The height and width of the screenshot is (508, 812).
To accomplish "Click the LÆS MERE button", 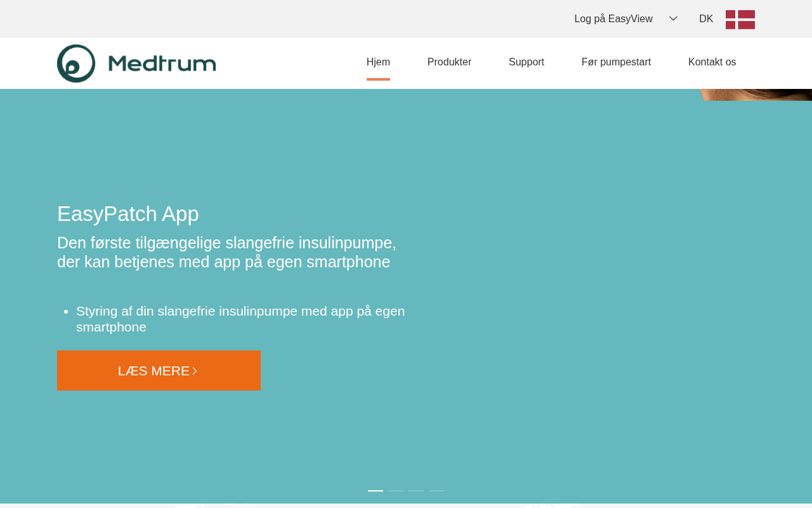I will click(159, 371).
